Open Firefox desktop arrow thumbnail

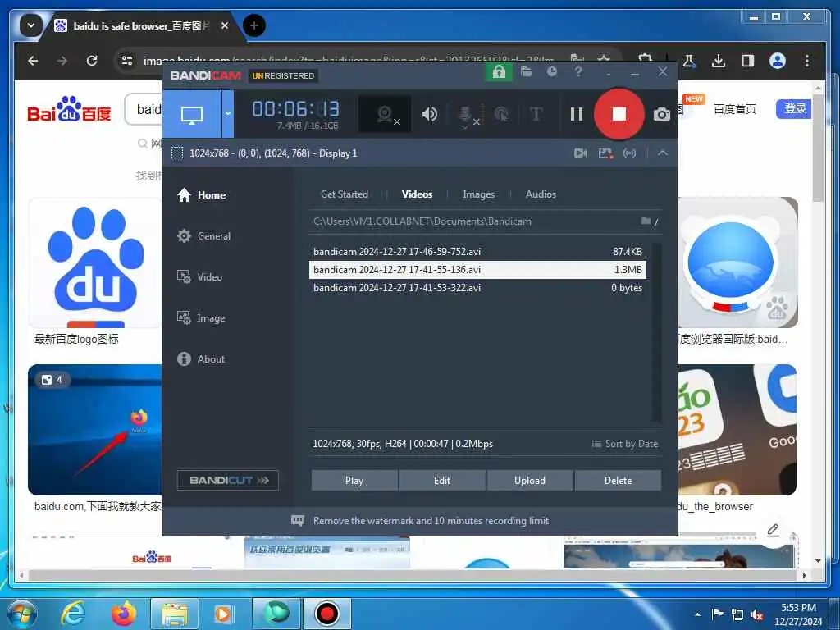click(95, 430)
